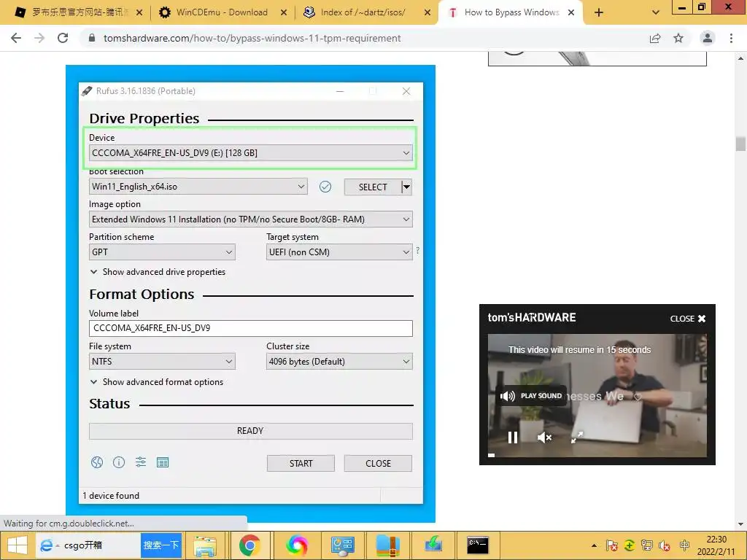Switch to the Index of /~dartz/isos/ tab
This screenshot has width=747, height=560.
pyautogui.click(x=363, y=12)
